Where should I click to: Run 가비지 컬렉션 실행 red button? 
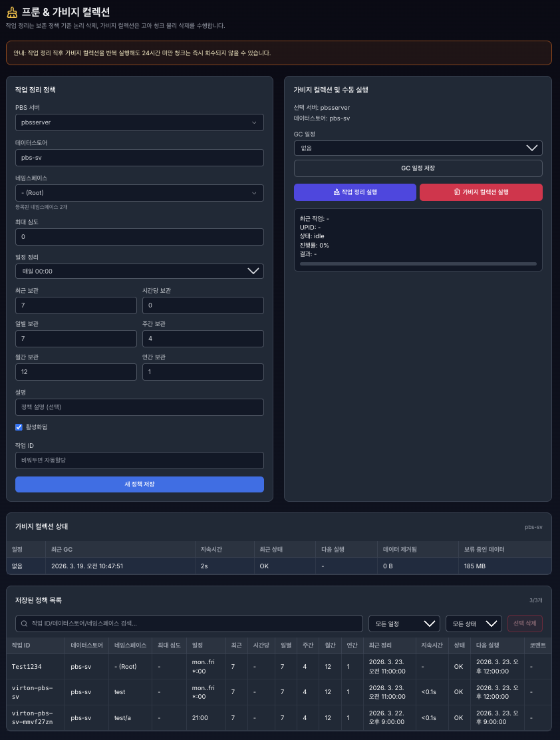pos(481,192)
